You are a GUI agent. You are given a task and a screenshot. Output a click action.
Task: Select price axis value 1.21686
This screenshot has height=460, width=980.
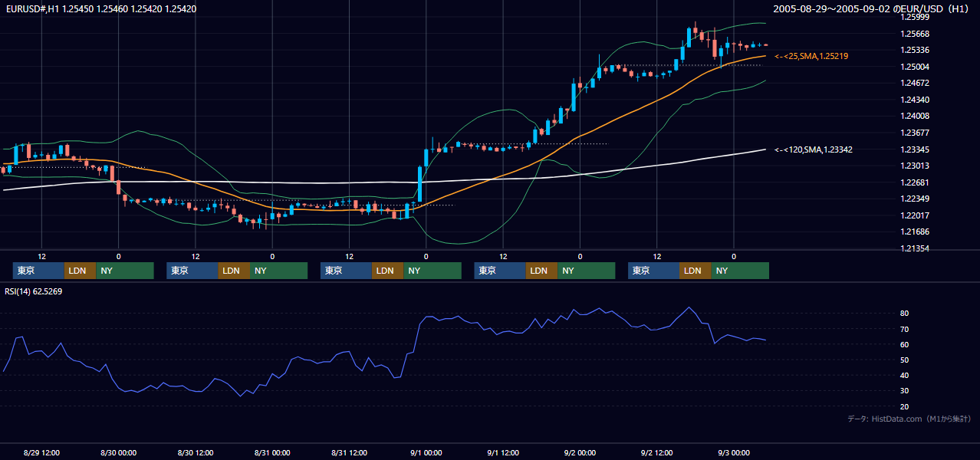(915, 232)
